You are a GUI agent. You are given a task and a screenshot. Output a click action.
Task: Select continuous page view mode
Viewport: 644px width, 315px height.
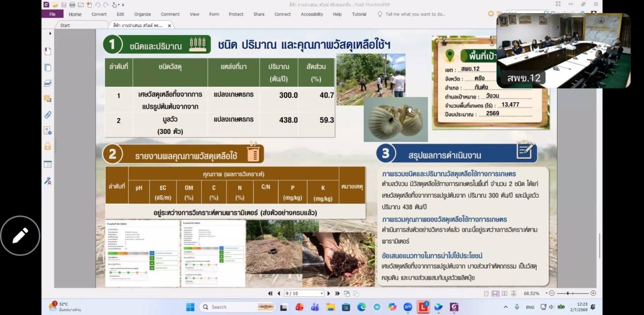coord(495,293)
